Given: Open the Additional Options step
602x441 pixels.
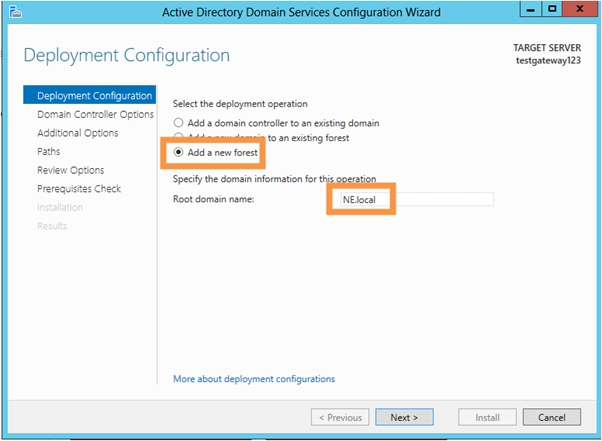Looking at the screenshot, I should click(x=78, y=133).
